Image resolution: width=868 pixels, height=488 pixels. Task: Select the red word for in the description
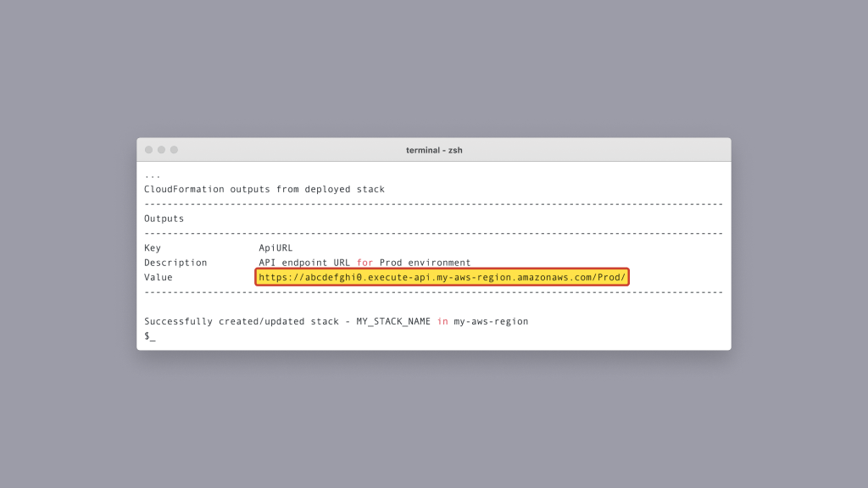click(364, 263)
